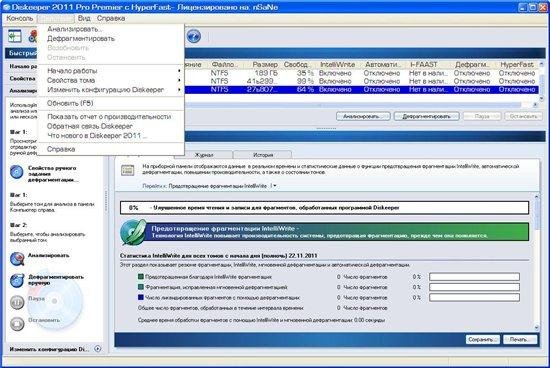Viewport: 550px width, 368px height.
Task: Click the Быстрый... sidebar header
Action: pyautogui.click(x=21, y=53)
